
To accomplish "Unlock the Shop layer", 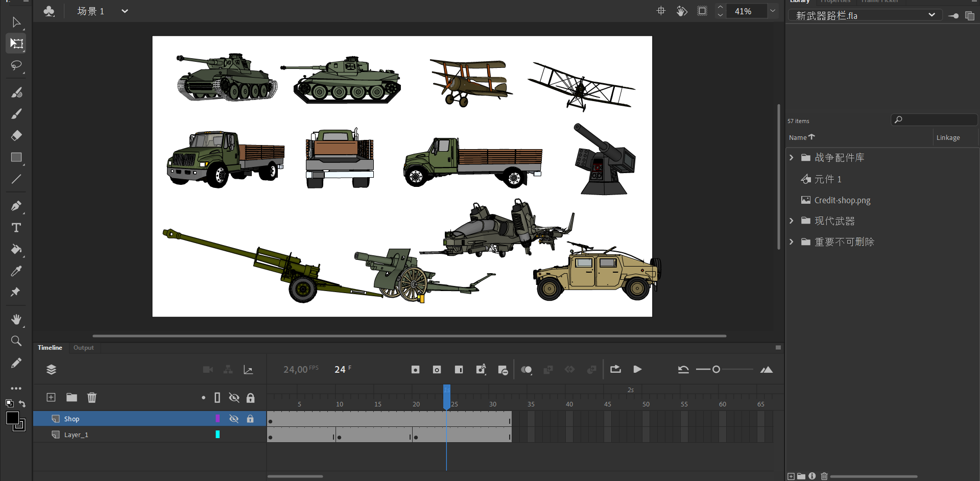I will click(250, 419).
